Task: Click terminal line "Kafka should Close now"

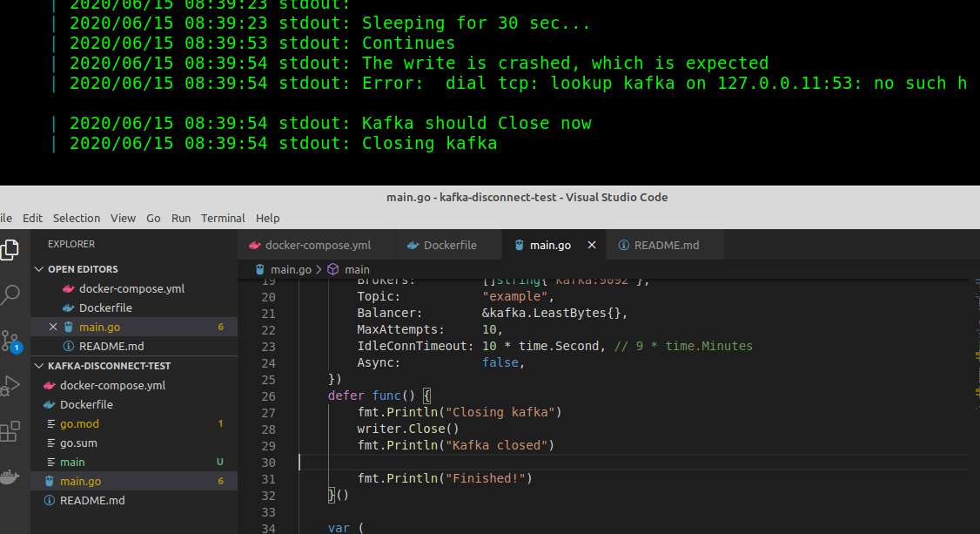Action: [477, 123]
